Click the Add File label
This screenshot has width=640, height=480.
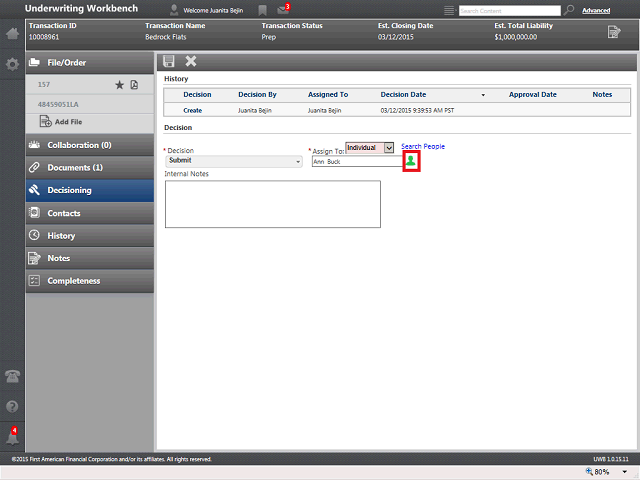69,122
